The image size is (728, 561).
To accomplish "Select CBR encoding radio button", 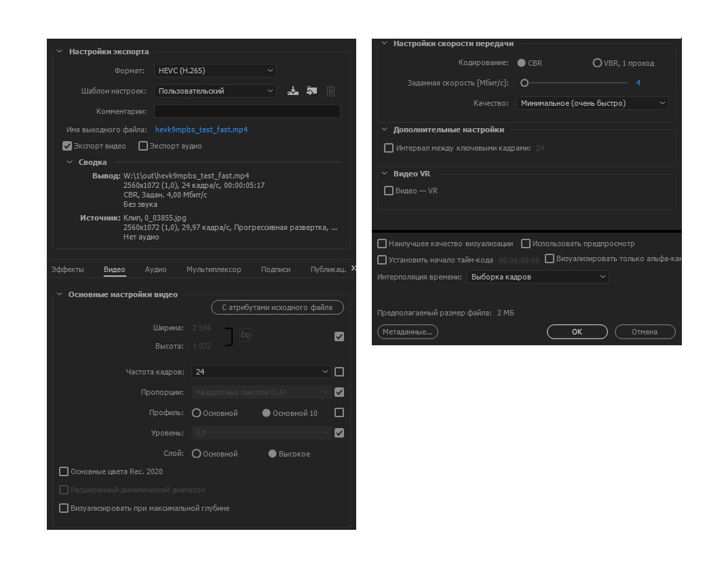I will tap(521, 62).
